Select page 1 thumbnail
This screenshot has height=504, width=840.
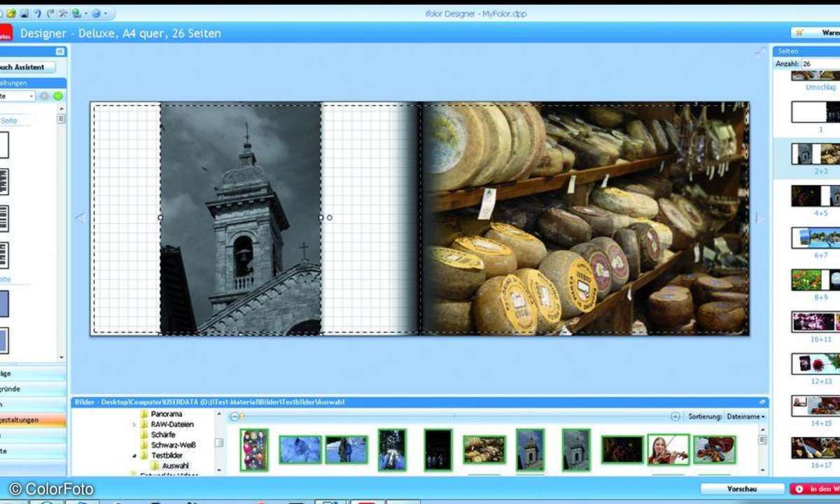(815, 112)
